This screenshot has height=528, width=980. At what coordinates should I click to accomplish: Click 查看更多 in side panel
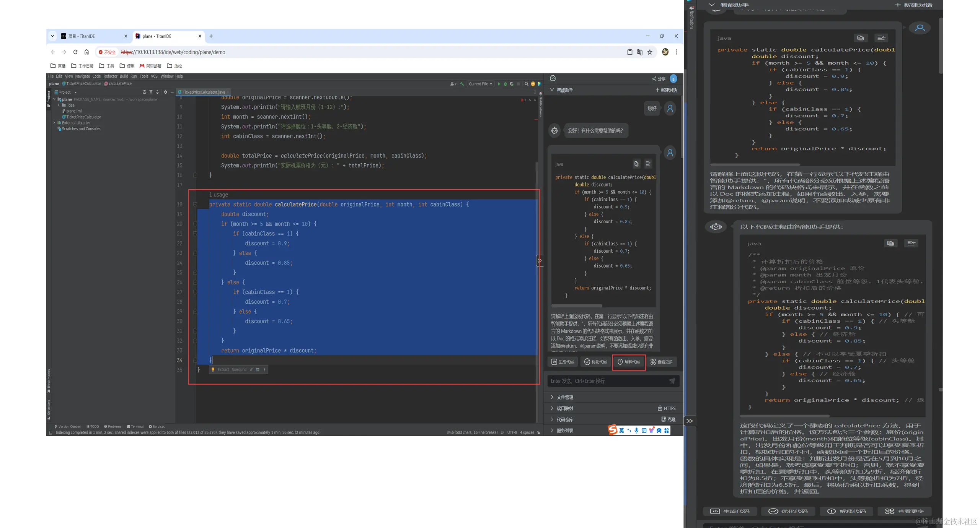(661, 362)
